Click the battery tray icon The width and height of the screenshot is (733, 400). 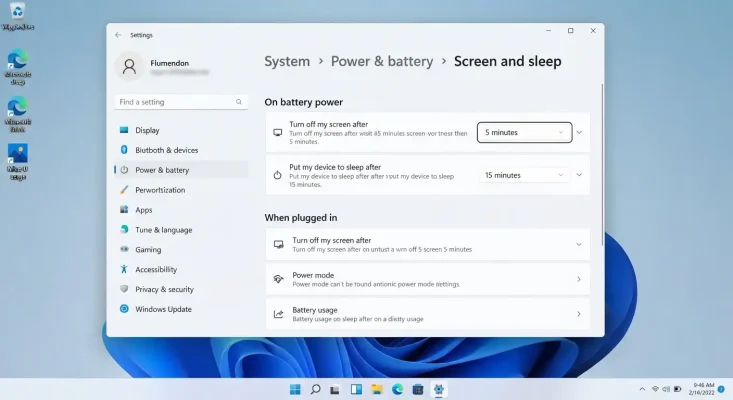pos(677,389)
